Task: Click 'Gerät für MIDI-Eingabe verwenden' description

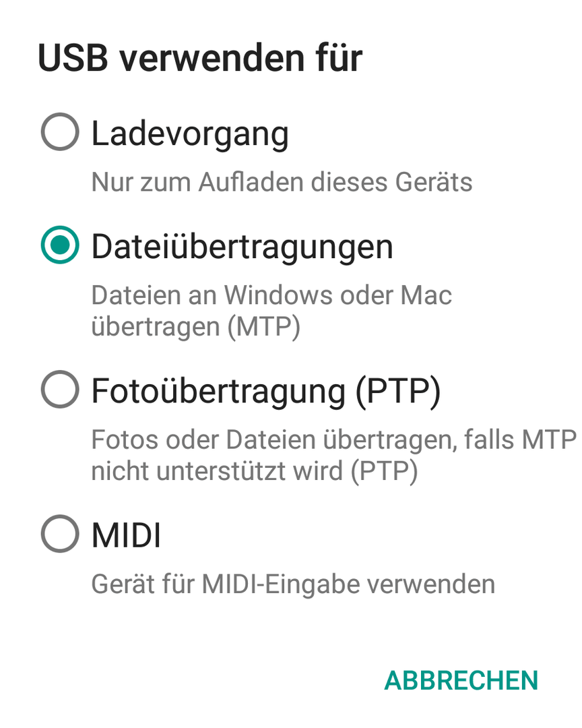Action: [x=293, y=584]
